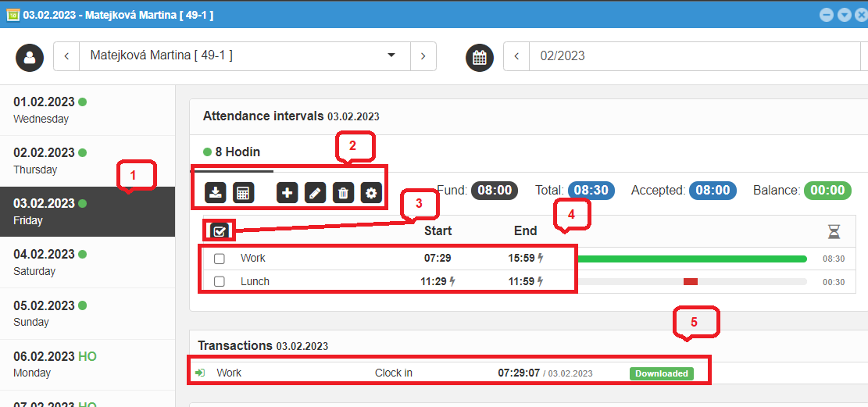Click the pencil edit interval icon
The image size is (868, 407).
coord(315,193)
